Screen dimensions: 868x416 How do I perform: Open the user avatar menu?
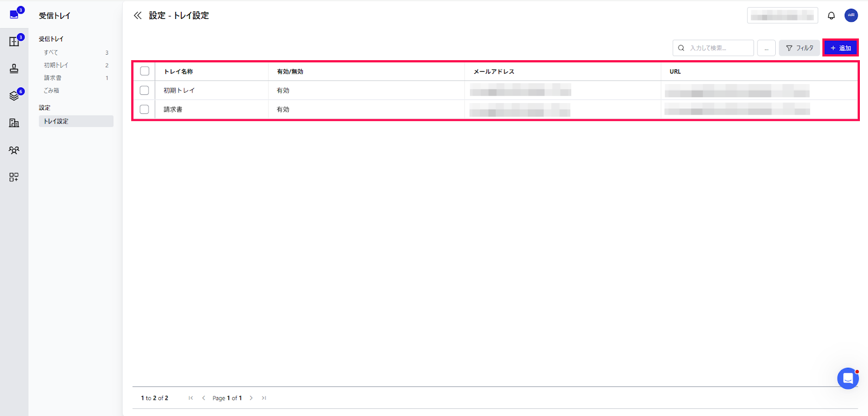click(x=851, y=15)
